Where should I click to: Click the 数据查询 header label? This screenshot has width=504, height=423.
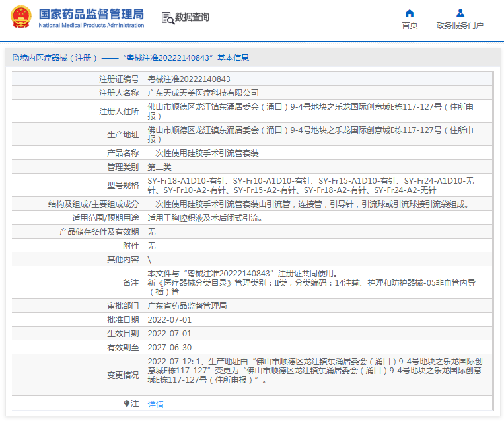click(192, 17)
